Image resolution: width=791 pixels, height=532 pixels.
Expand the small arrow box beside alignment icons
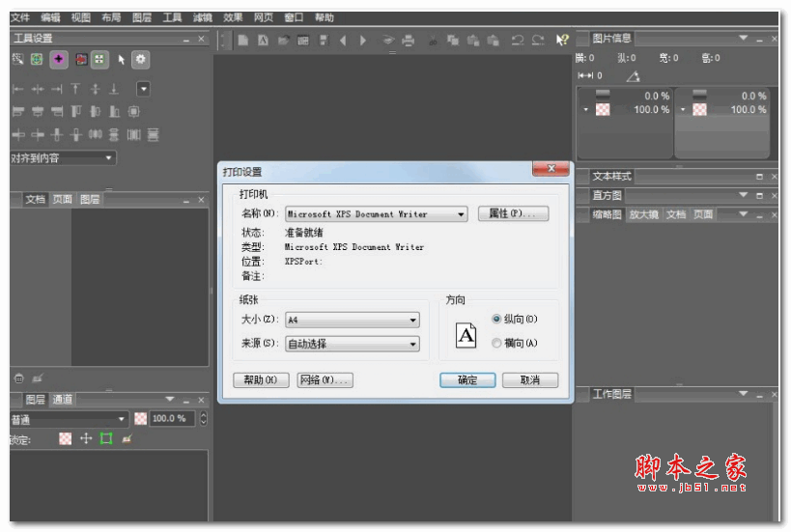[143, 89]
